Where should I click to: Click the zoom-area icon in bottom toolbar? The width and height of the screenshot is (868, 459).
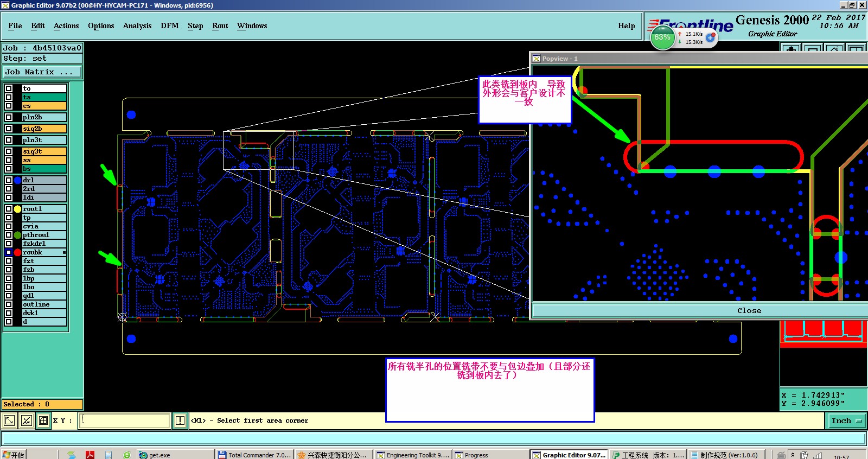9,420
